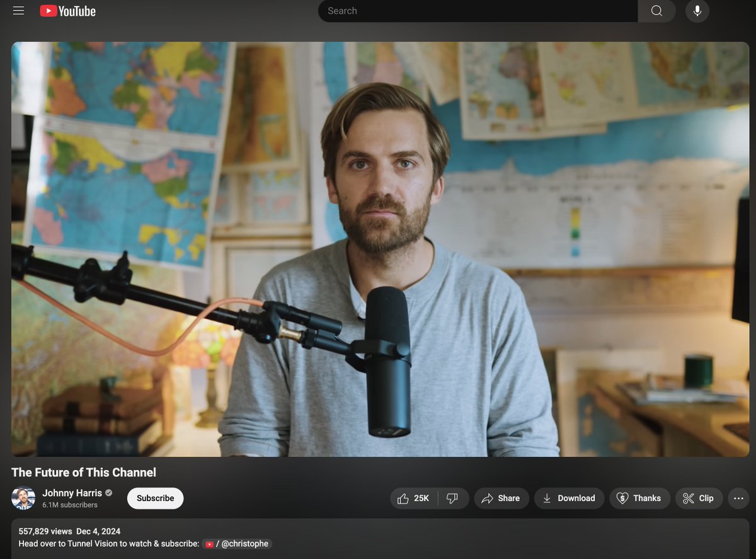Viewport: 756px width, 559px height.
Task: Run search with magnifying glass button
Action: (656, 11)
